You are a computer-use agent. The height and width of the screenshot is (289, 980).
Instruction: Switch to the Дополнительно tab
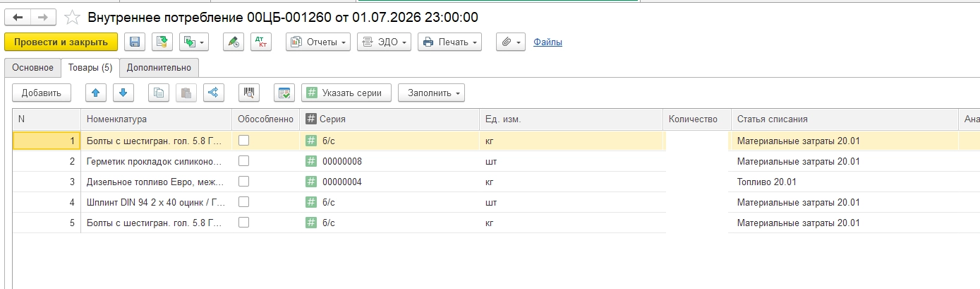tap(159, 68)
